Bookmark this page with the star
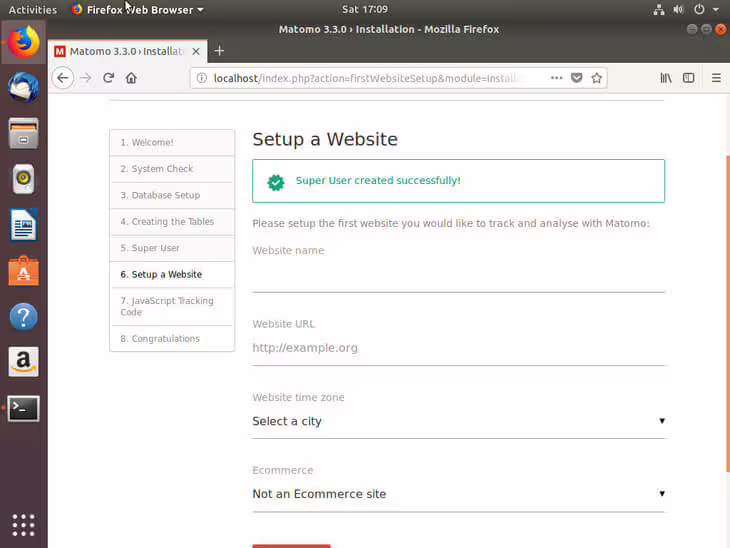The image size is (730, 548). (597, 78)
